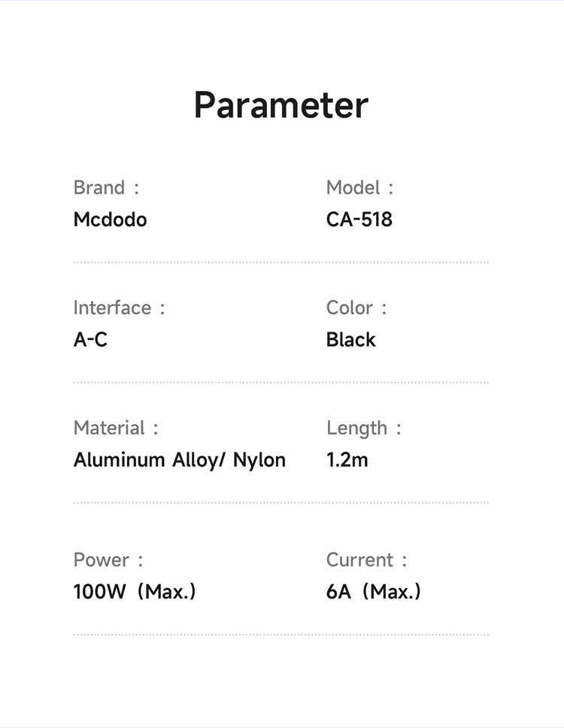The height and width of the screenshot is (728, 564).
Task: Click the "Aluminum Alloy/ Nylon" text
Action: tap(179, 460)
